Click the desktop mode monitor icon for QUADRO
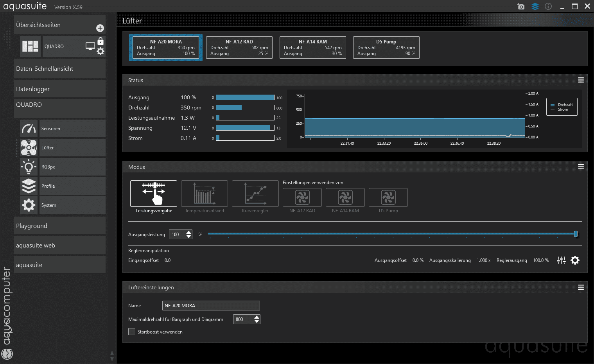594x364 pixels. 90,46
